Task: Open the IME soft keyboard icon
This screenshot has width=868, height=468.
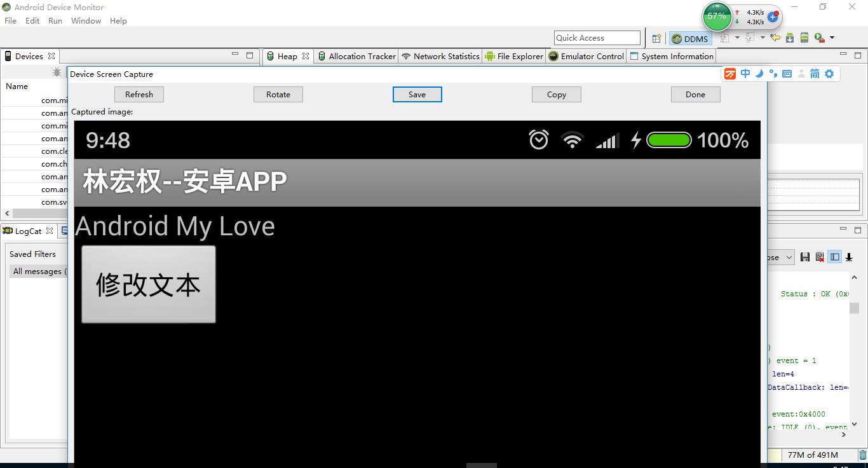Action: click(787, 74)
